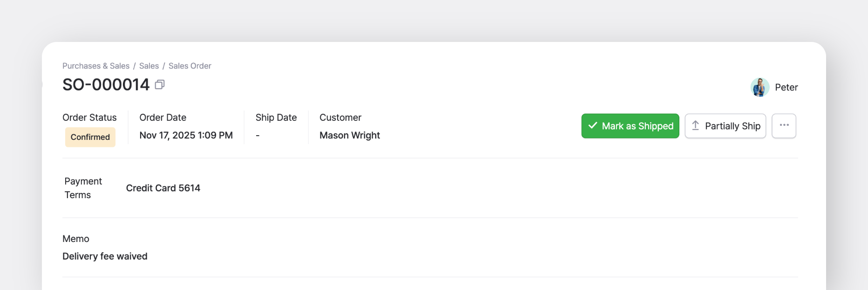Open the more options ellipsis menu

[x=784, y=125]
